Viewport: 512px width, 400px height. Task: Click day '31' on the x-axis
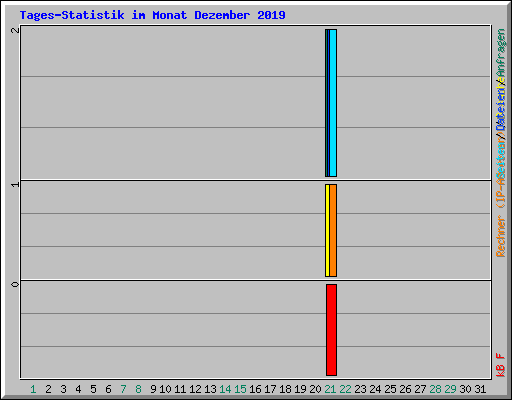tap(480, 389)
